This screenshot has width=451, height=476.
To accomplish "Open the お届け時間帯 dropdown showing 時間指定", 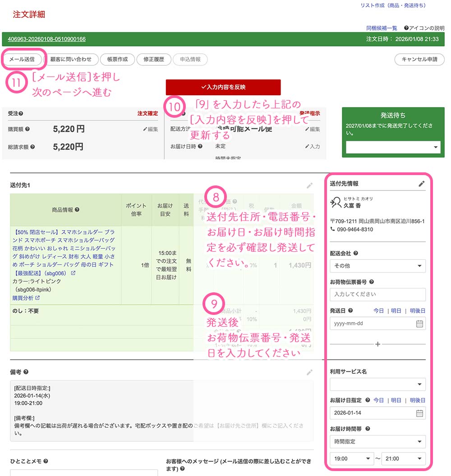I will tap(377, 442).
